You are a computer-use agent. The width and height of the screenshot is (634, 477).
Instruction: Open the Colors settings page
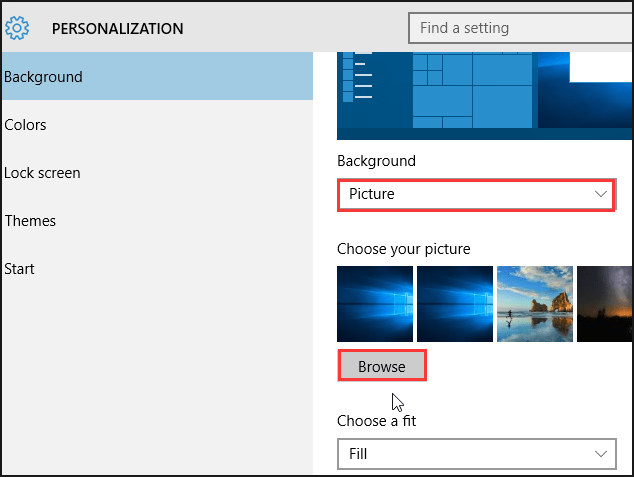26,125
